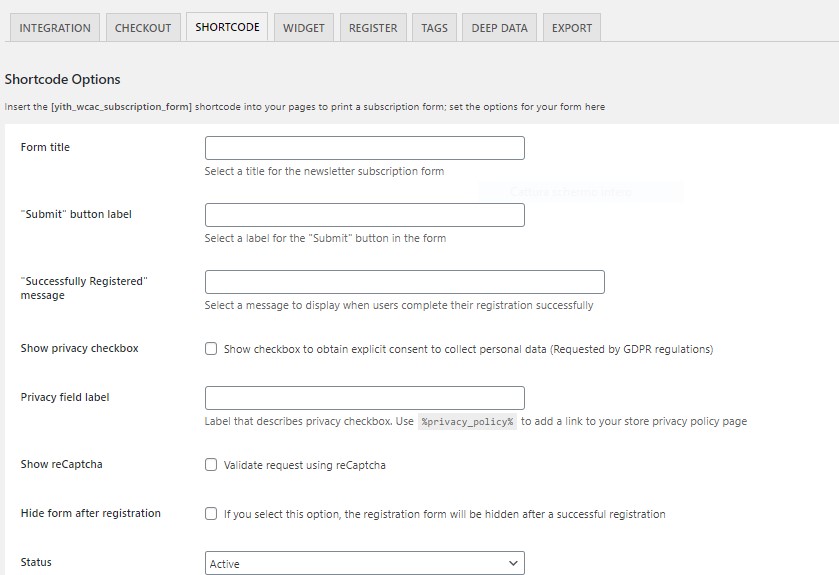Image resolution: width=839 pixels, height=575 pixels.
Task: Open the Register tab
Action: [373, 28]
